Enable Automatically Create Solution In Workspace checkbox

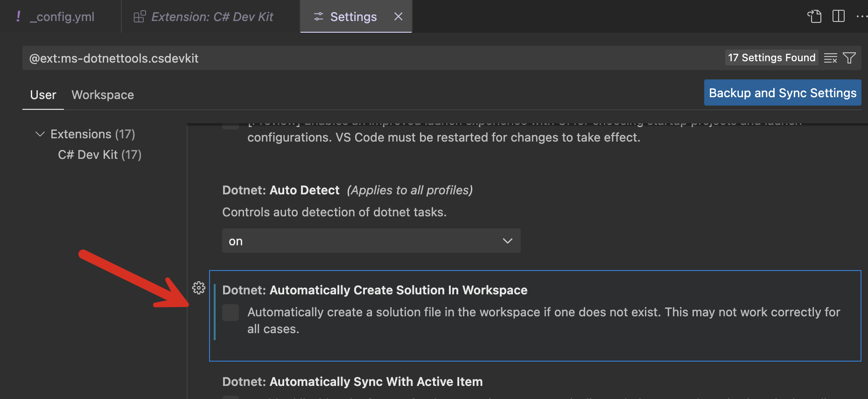coord(231,313)
